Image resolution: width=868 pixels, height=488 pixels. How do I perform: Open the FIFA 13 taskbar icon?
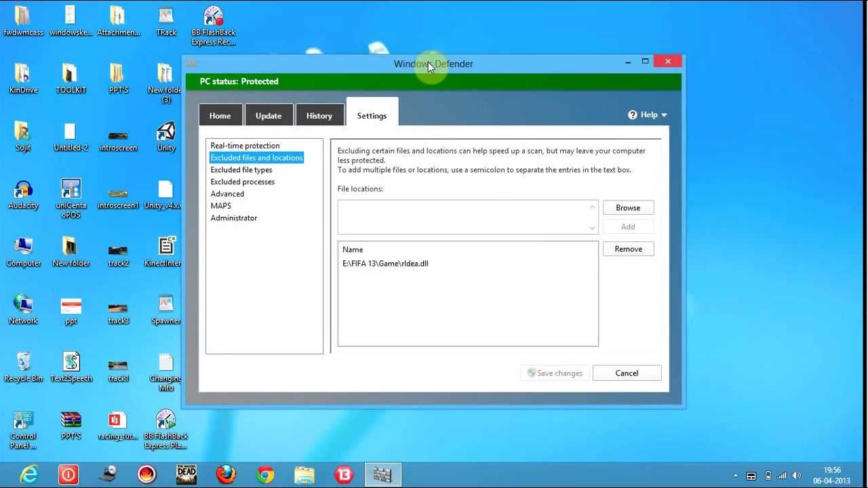[x=344, y=474]
